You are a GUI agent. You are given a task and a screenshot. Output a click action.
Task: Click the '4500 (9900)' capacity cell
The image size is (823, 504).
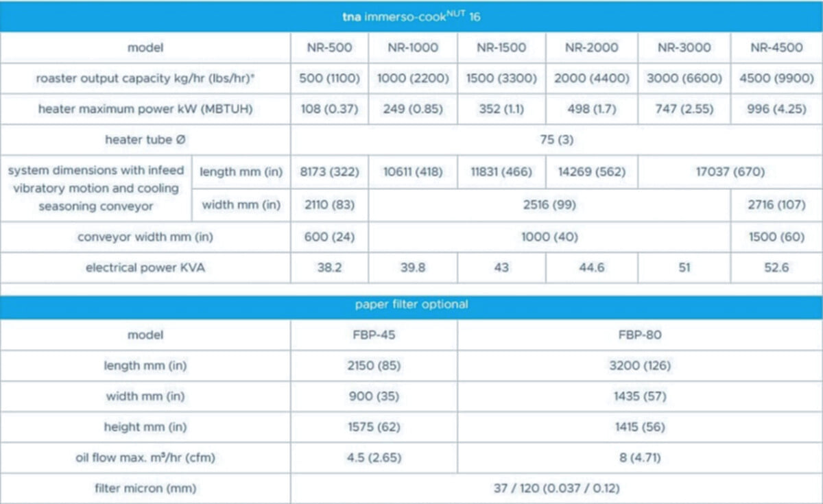click(776, 78)
